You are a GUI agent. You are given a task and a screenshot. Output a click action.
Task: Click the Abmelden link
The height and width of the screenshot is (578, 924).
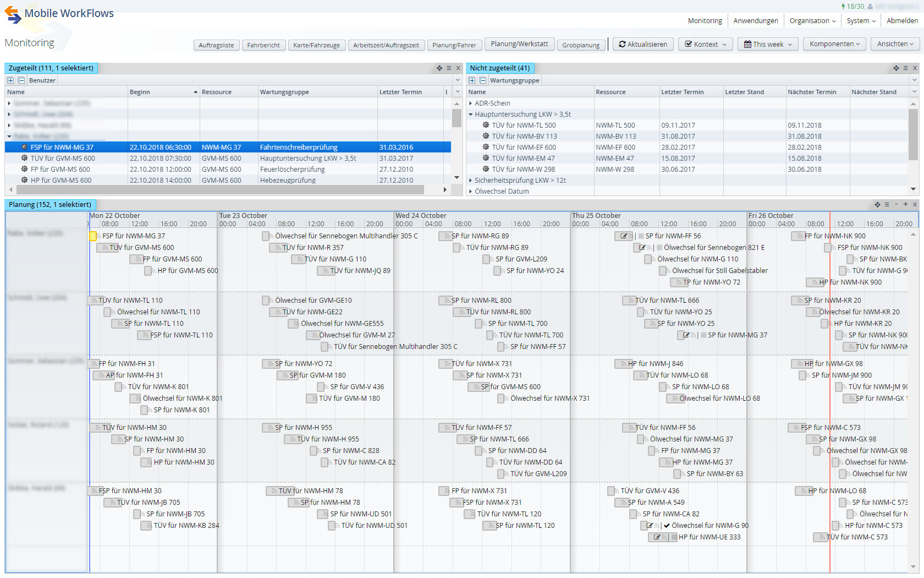coord(902,21)
